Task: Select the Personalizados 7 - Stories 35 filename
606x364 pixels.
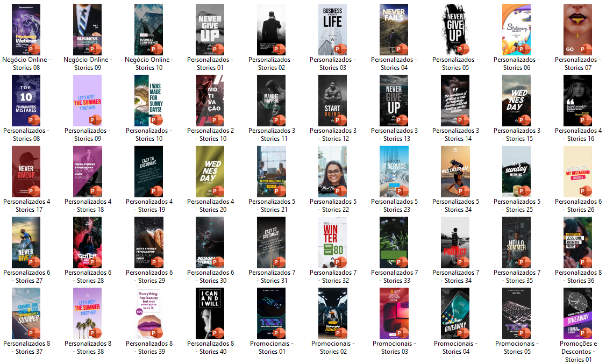Action: 516,277
